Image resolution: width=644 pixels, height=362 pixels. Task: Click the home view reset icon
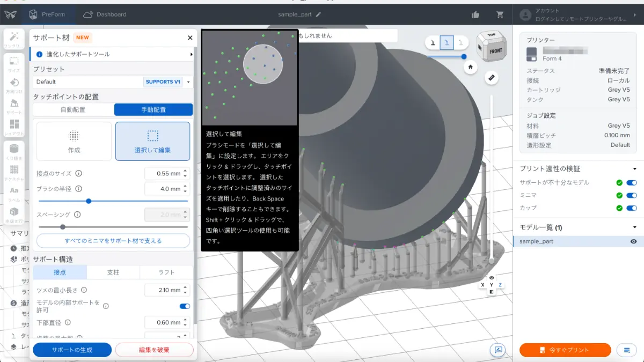470,67
